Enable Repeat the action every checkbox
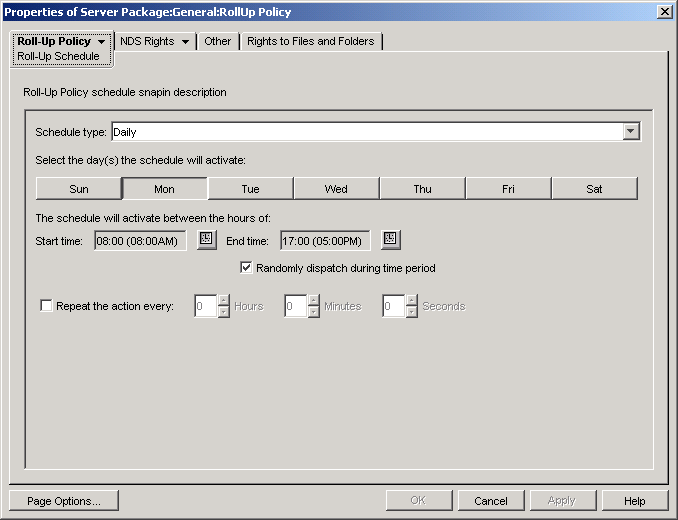Viewport: 678px width, 520px height. pyautogui.click(x=46, y=306)
